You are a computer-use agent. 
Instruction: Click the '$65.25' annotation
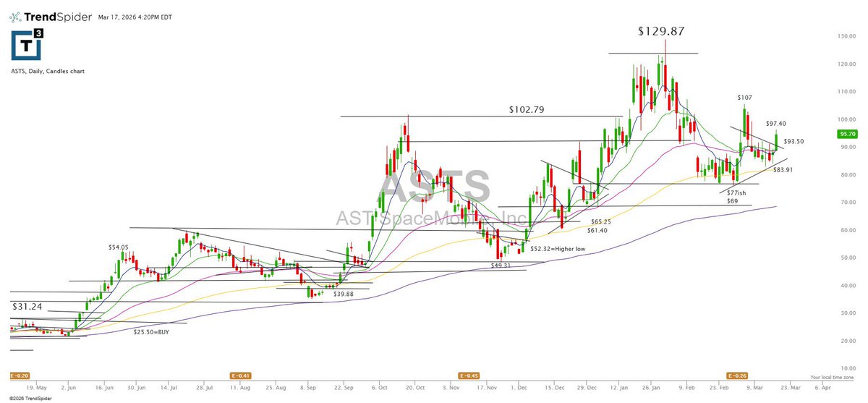click(x=601, y=221)
